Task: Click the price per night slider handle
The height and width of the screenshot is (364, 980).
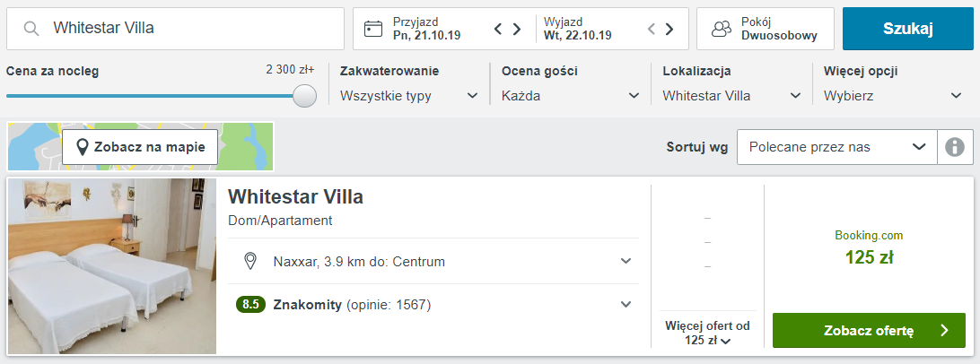Action: [304, 96]
